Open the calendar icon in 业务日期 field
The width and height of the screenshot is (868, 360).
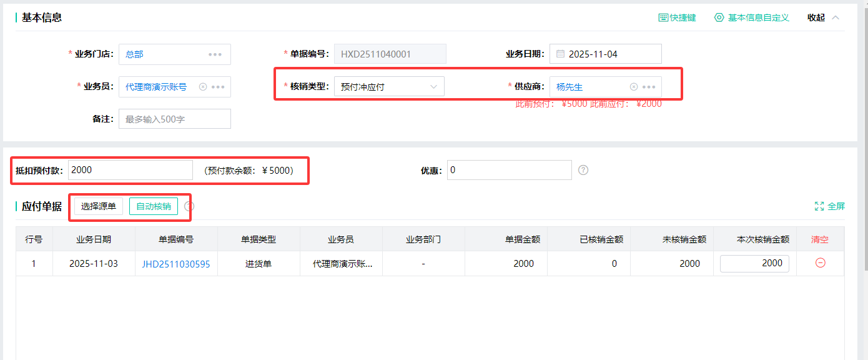560,54
